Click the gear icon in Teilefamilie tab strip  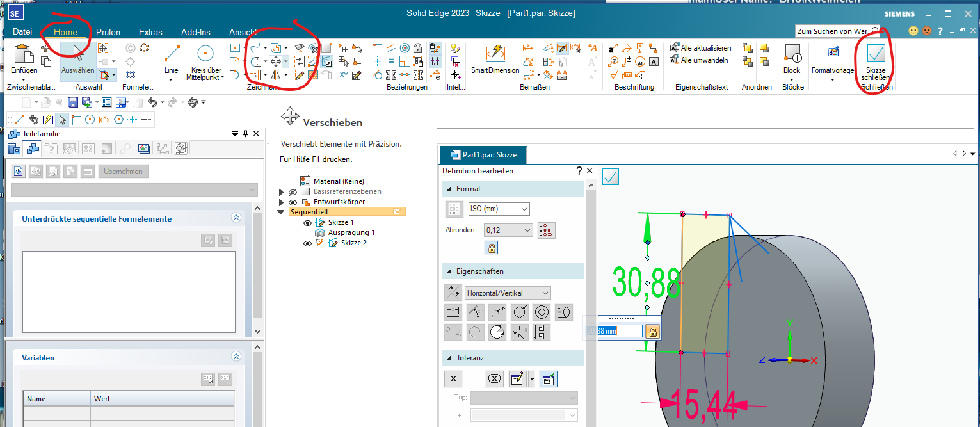(x=181, y=149)
